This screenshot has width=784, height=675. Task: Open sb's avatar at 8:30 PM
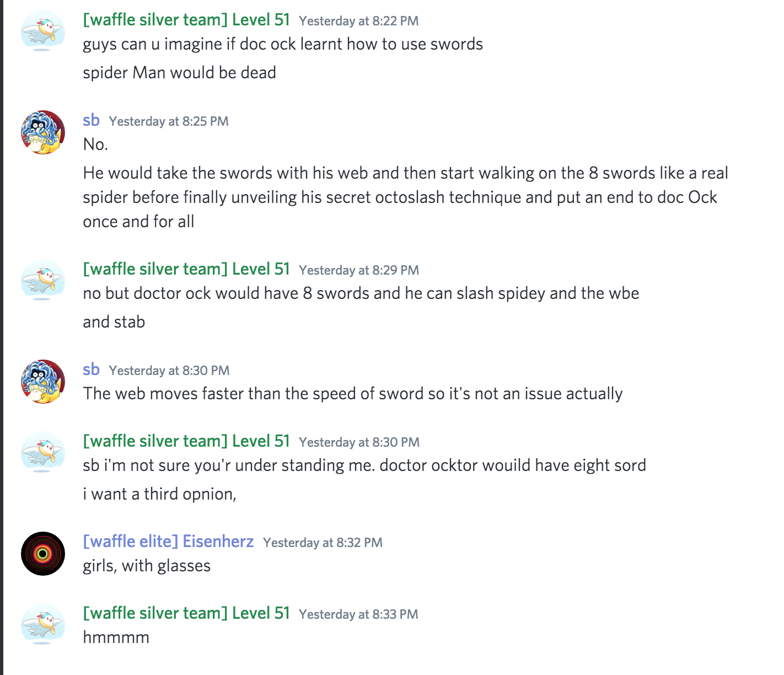tap(43, 382)
